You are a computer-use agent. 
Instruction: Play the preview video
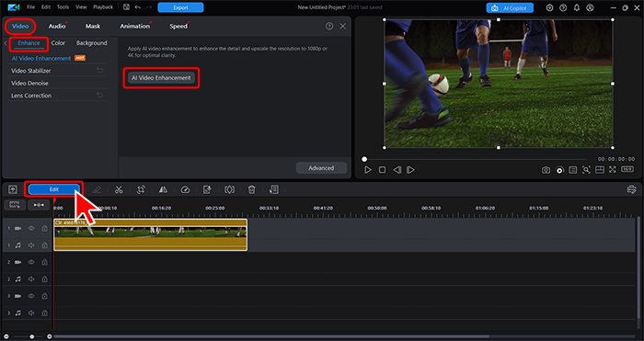click(x=368, y=170)
